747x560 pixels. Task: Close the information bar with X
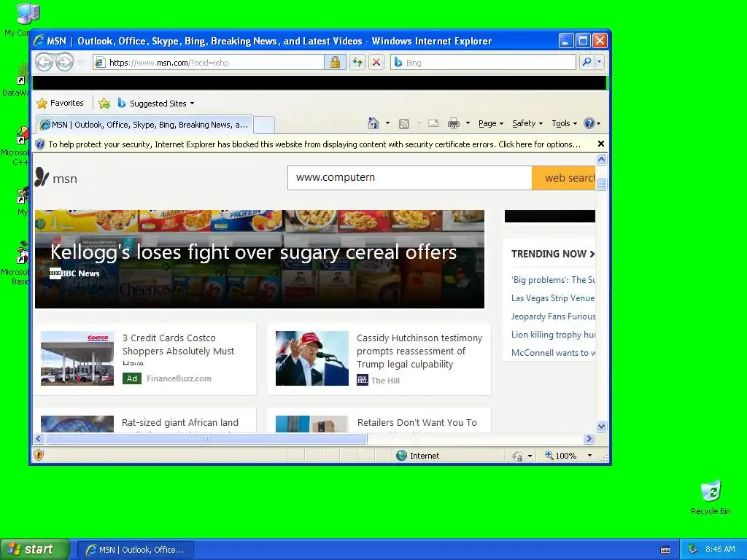pyautogui.click(x=601, y=144)
